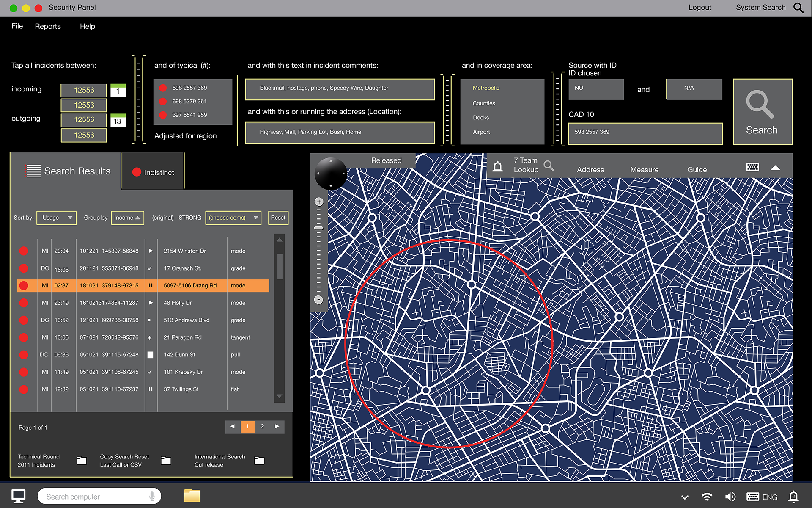Click the System Search magnifier icon

798,8
